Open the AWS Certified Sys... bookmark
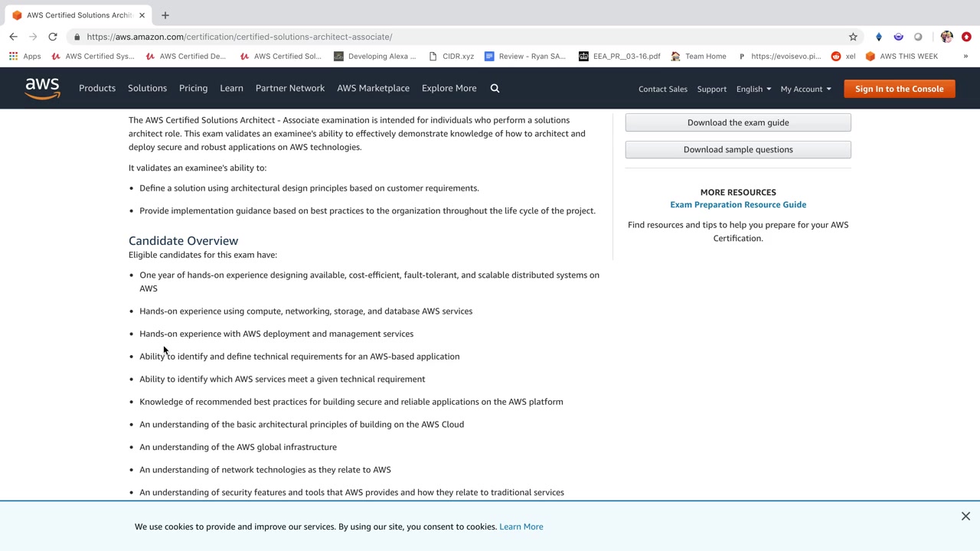 93,56
